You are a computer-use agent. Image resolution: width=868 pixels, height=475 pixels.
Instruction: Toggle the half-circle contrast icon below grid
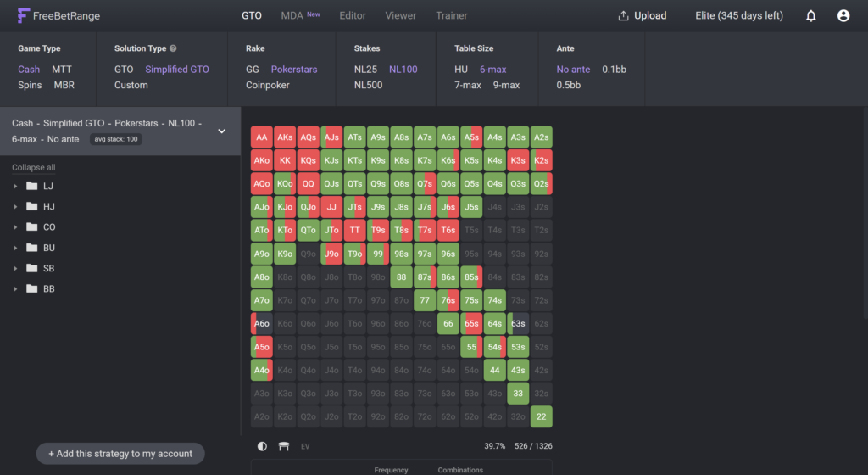coord(262,446)
